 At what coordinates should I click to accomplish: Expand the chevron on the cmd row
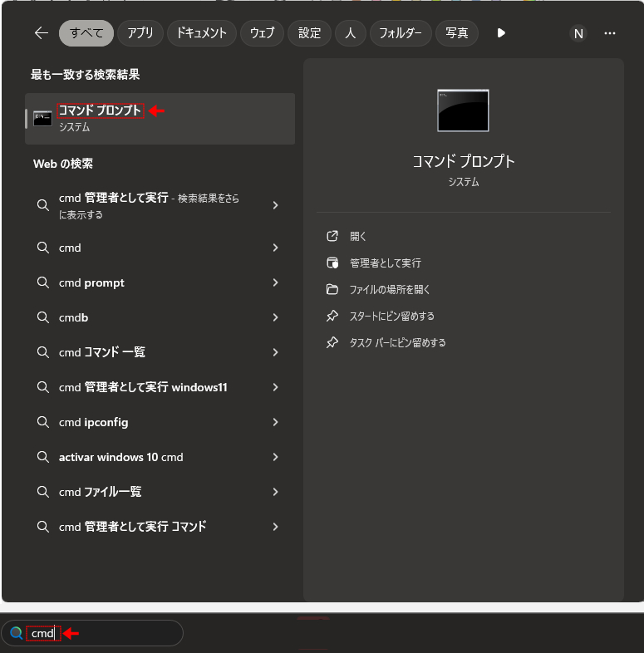point(275,248)
